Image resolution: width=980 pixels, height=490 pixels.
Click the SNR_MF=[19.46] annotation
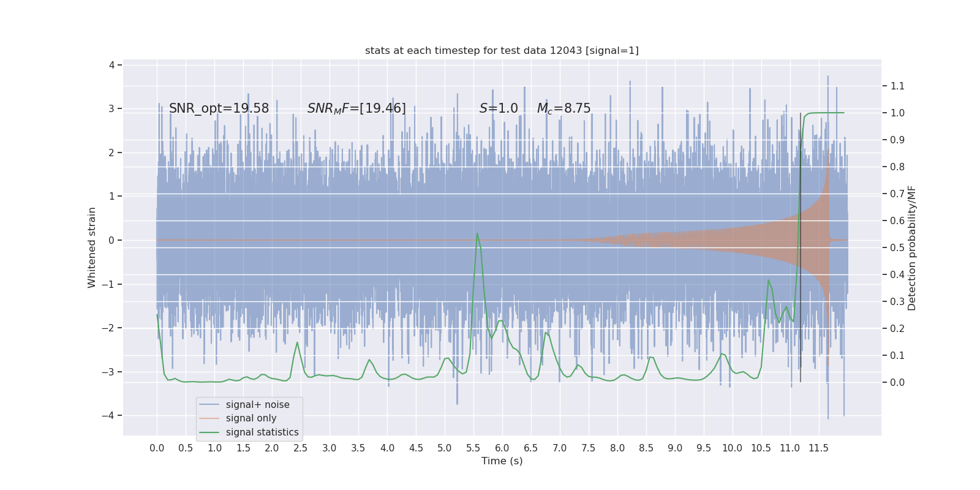tap(356, 108)
